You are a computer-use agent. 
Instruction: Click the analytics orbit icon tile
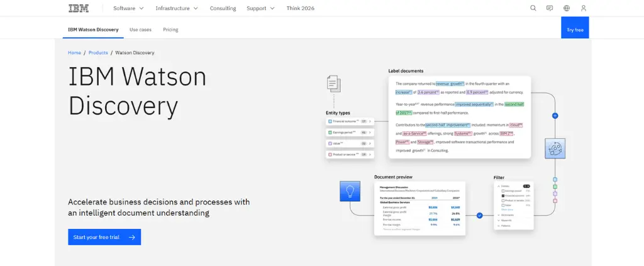(555, 148)
